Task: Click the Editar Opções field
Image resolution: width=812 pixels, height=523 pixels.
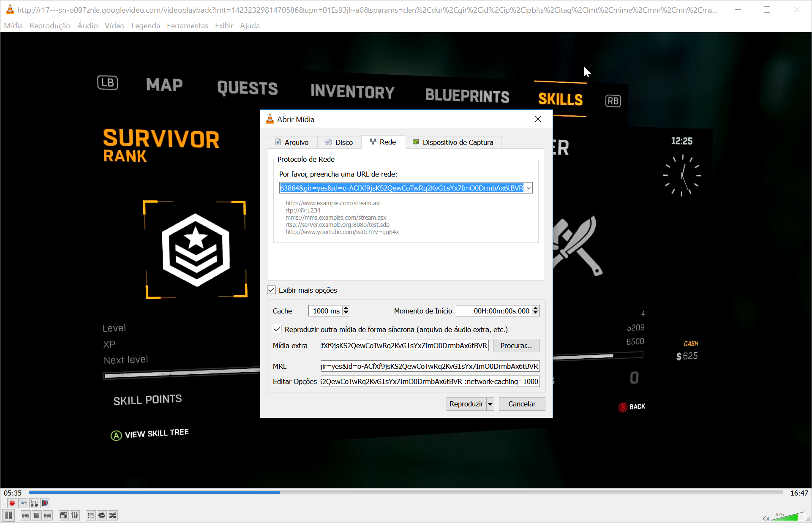Action: tap(430, 381)
